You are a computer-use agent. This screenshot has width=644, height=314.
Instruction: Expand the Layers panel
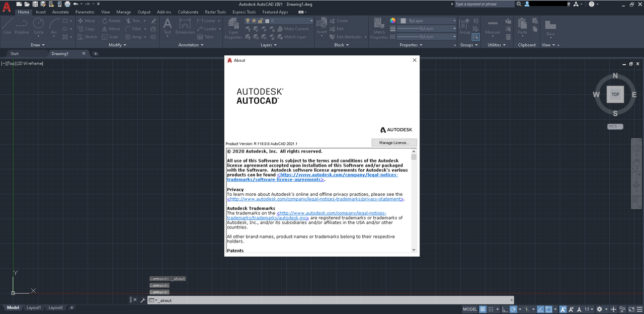pos(269,45)
